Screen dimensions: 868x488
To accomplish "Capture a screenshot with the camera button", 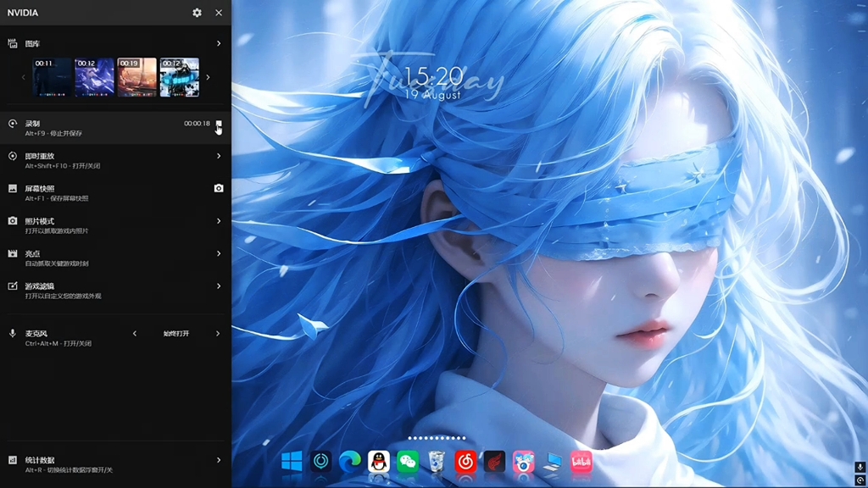I will [x=219, y=189].
